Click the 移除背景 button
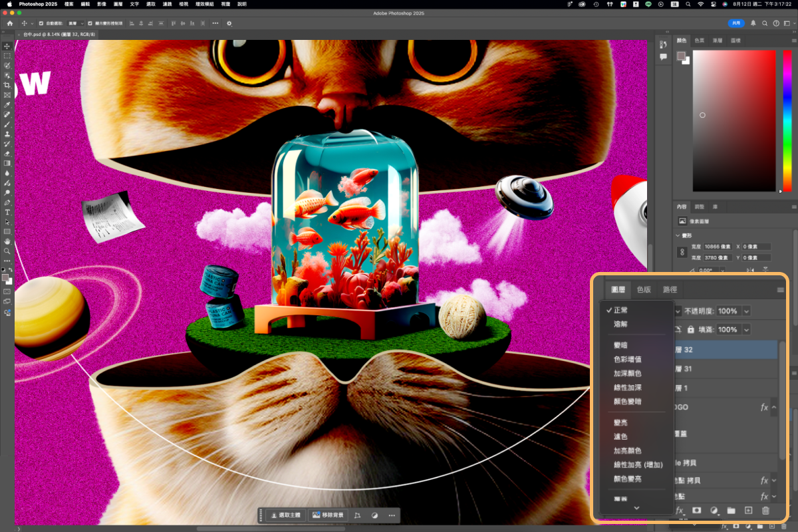Viewport: 798px width, 532px height. pos(329,515)
